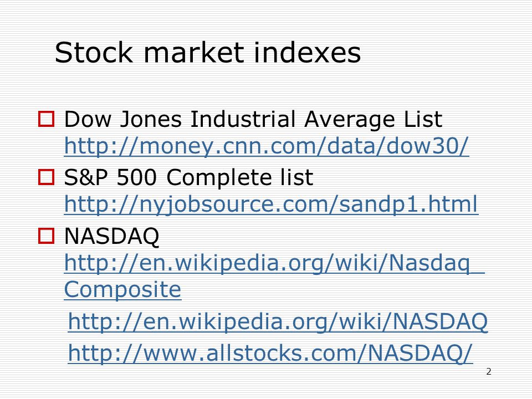
Task: Open the money.cnn.com dow30 link
Action: point(267,146)
